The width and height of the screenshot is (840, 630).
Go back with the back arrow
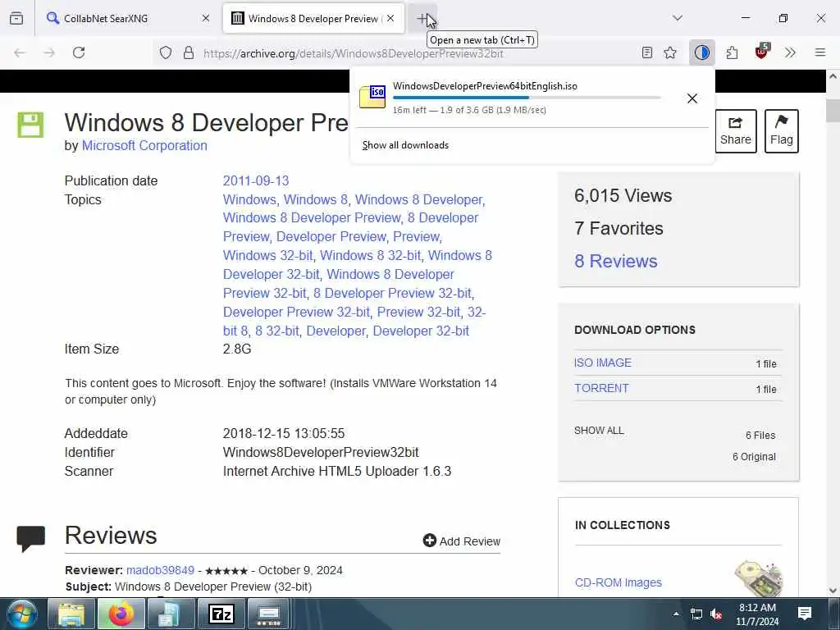[20, 52]
